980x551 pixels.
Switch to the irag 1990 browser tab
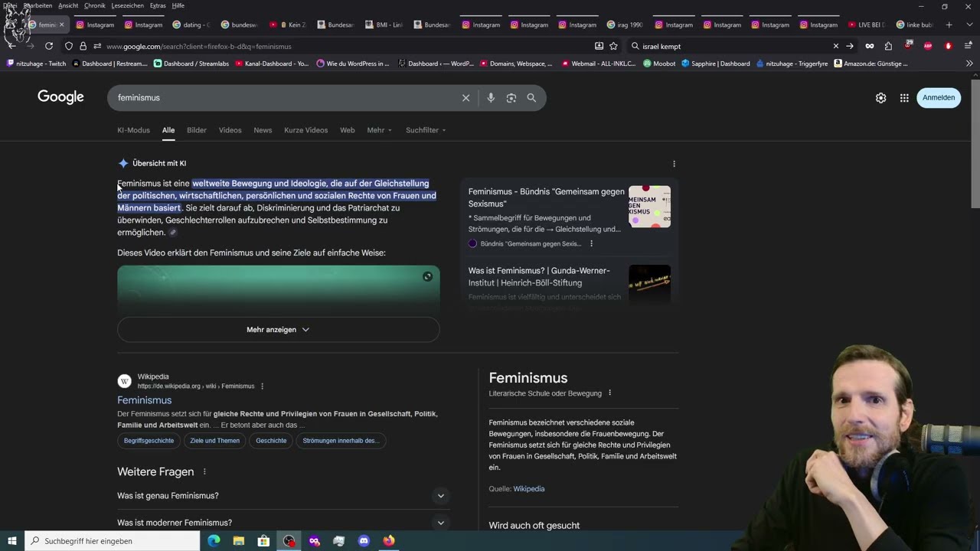coord(625,24)
